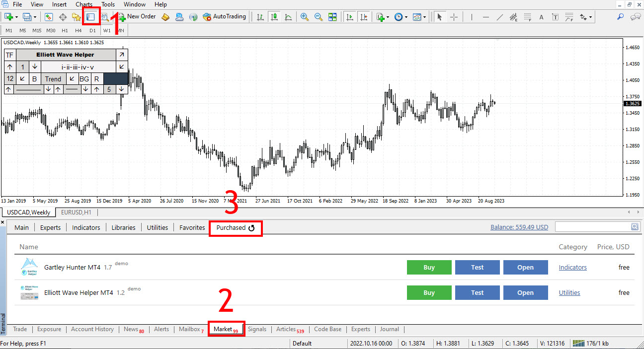Select the H1 timeframe

click(65, 30)
